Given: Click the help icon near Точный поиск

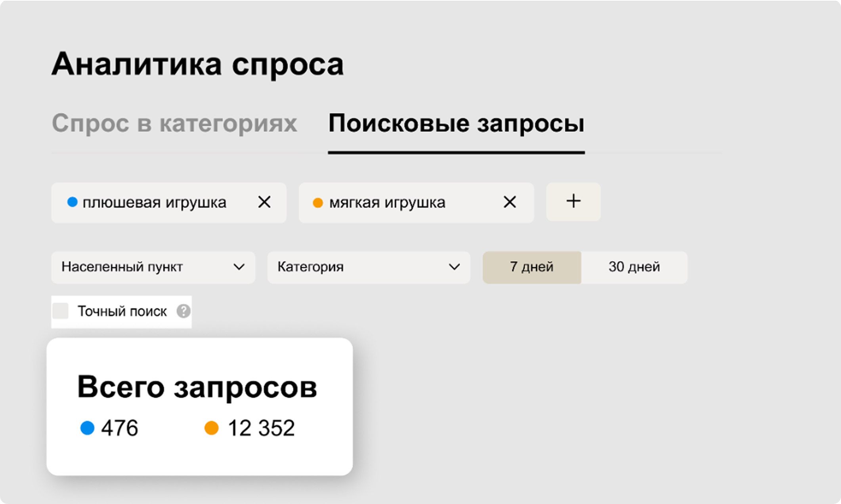Looking at the screenshot, I should click(x=183, y=311).
